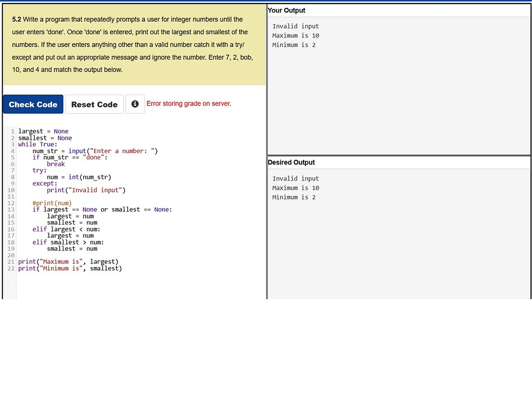Click the circular info icon beside Reset Code
Viewport: 532px width, 396px height.
click(x=135, y=104)
